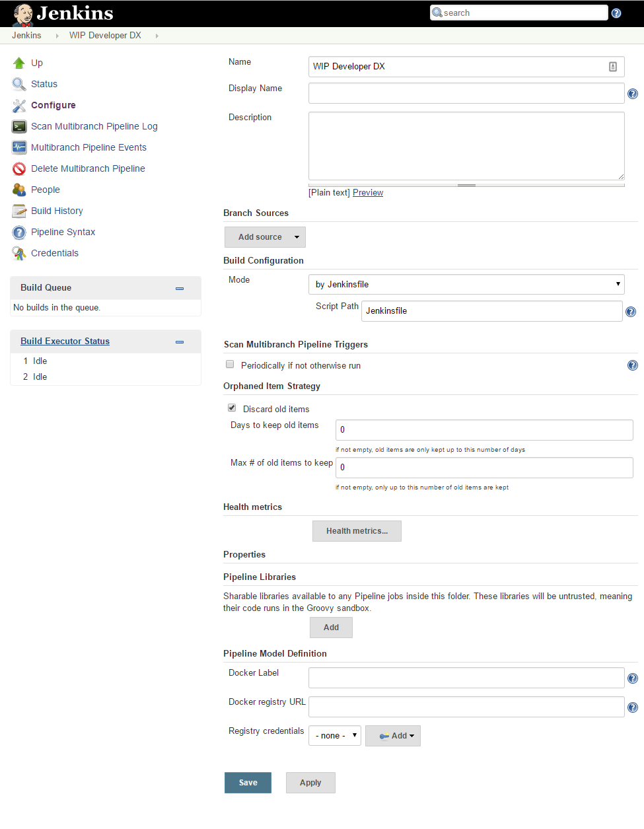Screen dimensions: 644x829
Task: Open the Mode dropdown showing by Jenkinsfile
Action: (466, 284)
